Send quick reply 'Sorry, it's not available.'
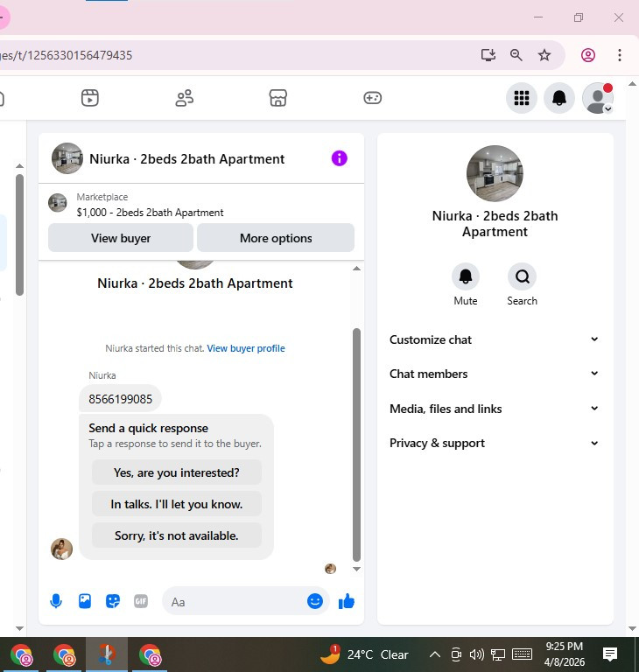This screenshot has width=639, height=672. 176,535
